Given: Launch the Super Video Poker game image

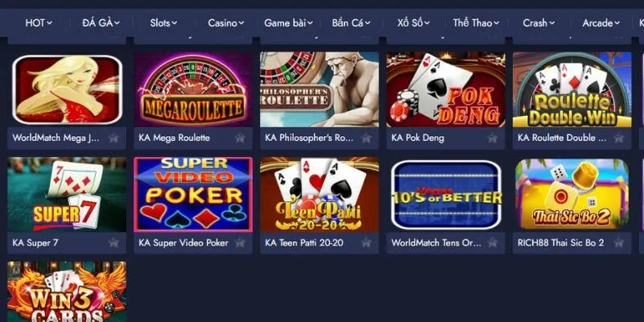Looking at the screenshot, I should click(193, 194).
